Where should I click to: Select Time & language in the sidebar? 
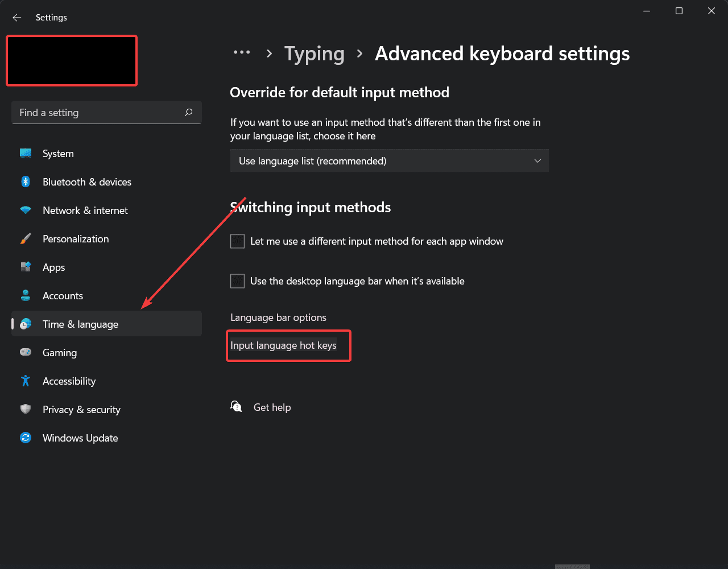point(80,324)
